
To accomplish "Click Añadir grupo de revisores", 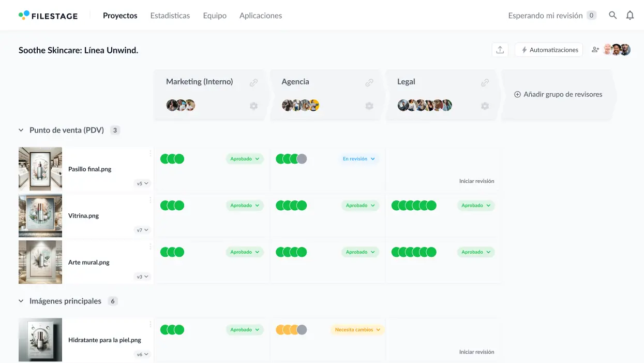I will (x=558, y=94).
